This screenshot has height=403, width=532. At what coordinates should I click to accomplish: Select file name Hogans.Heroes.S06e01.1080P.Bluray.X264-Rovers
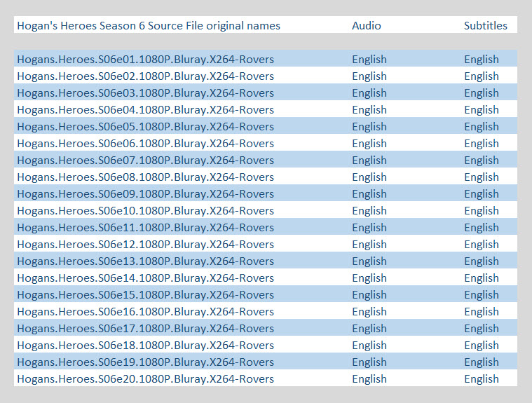pos(146,60)
